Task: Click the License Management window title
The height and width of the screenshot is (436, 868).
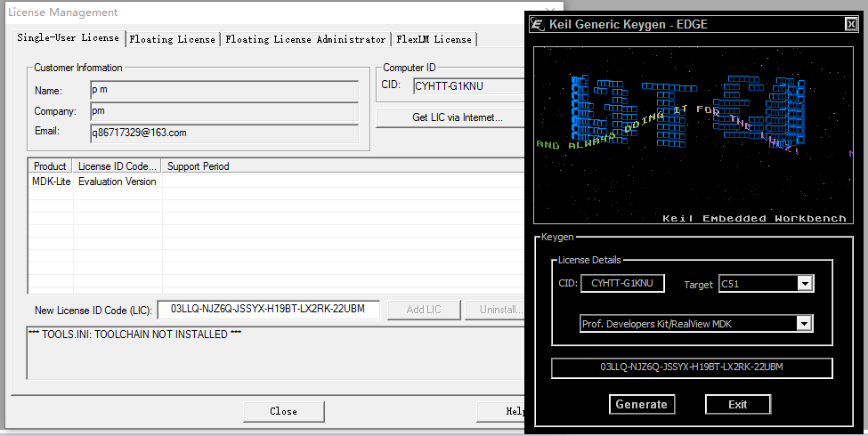Action: 63,12
